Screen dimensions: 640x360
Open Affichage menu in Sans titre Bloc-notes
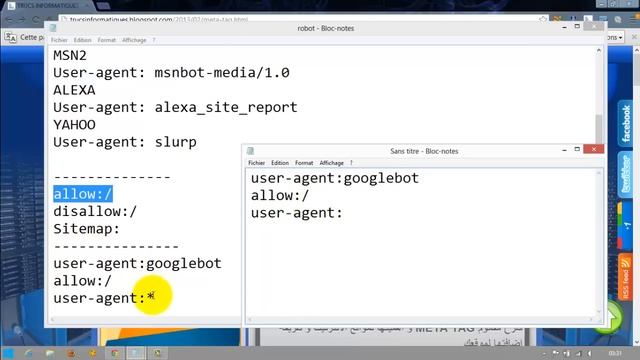(331, 163)
